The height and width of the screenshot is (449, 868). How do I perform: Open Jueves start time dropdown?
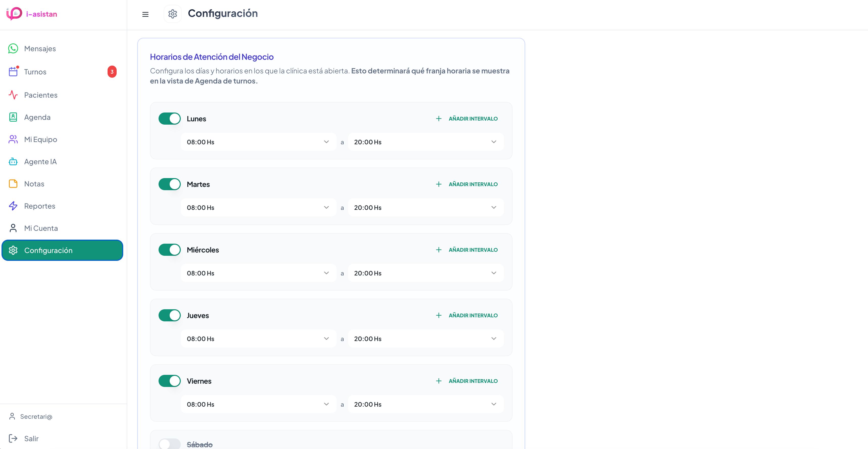[259, 339]
